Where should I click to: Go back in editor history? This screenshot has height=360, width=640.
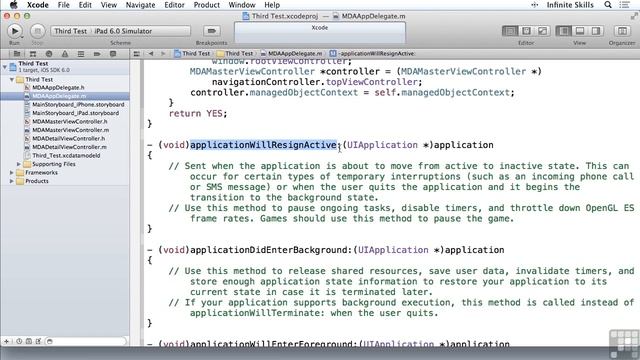tap(151, 54)
